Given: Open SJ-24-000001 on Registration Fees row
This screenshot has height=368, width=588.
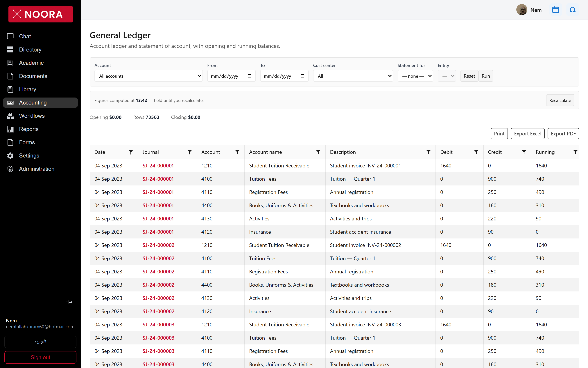Looking at the screenshot, I should (x=158, y=192).
